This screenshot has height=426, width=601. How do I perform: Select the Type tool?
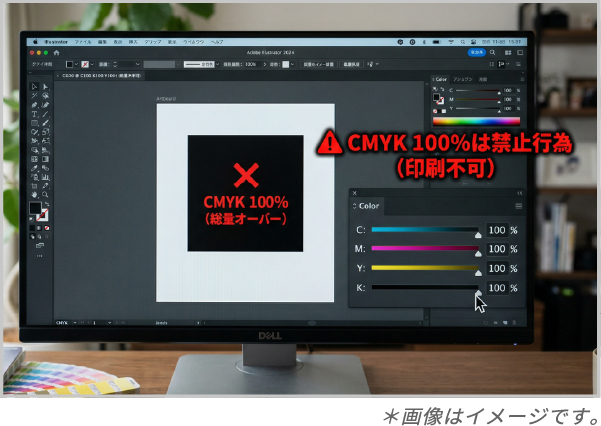[34, 114]
